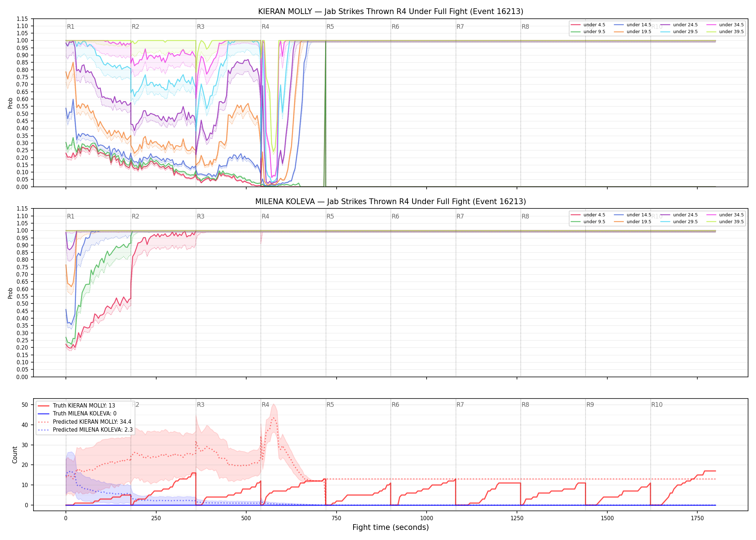The image size is (756, 540).
Task: Pick 'under 34.5' in MILENA KOLEVA legend
Action: [725, 215]
